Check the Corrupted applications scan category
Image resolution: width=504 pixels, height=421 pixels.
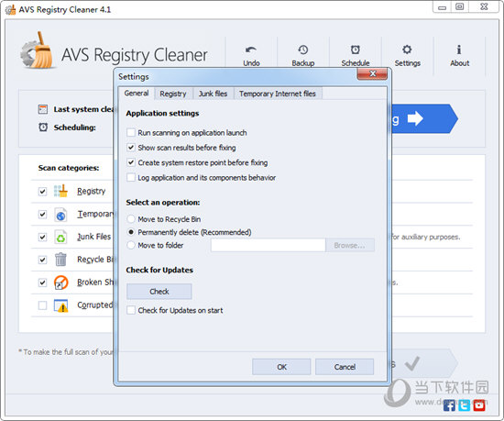pos(42,305)
